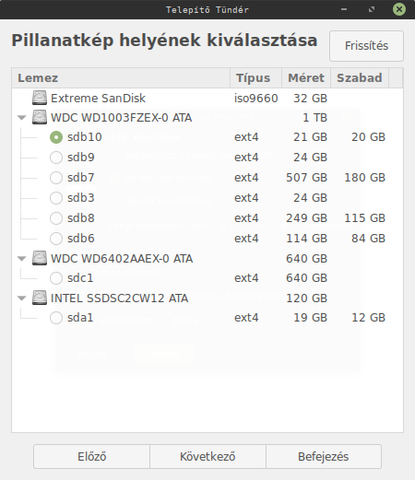This screenshot has width=415, height=480.
Task: Click the Frissítés button
Action: tap(366, 46)
